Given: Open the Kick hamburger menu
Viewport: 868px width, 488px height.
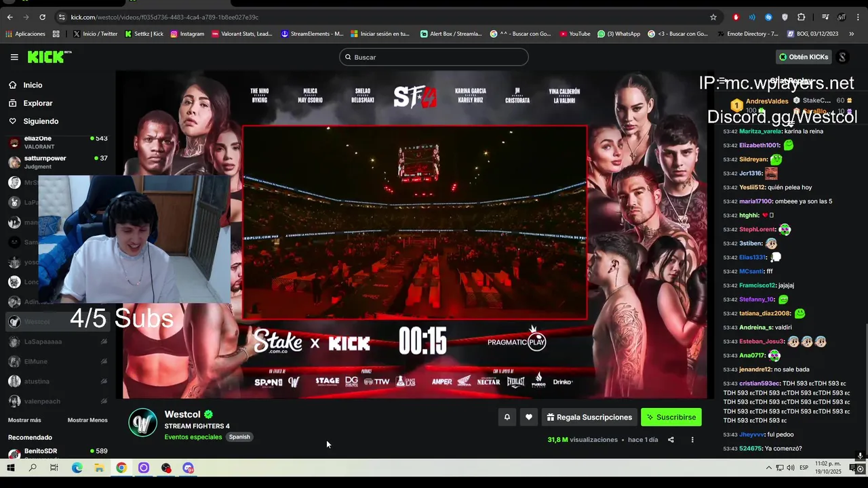Looking at the screenshot, I should (14, 57).
